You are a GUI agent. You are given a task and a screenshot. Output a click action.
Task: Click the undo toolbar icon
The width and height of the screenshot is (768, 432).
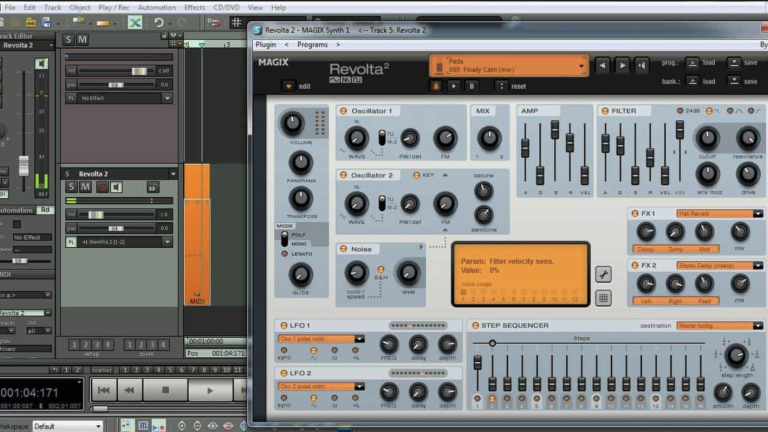[x=159, y=23]
